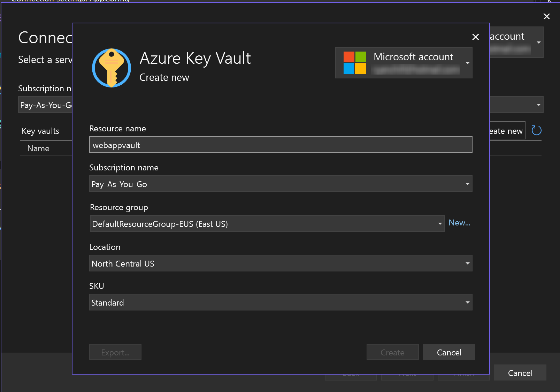Click the 'Resource group' label
Viewport: 560px width, 392px height.
click(119, 207)
